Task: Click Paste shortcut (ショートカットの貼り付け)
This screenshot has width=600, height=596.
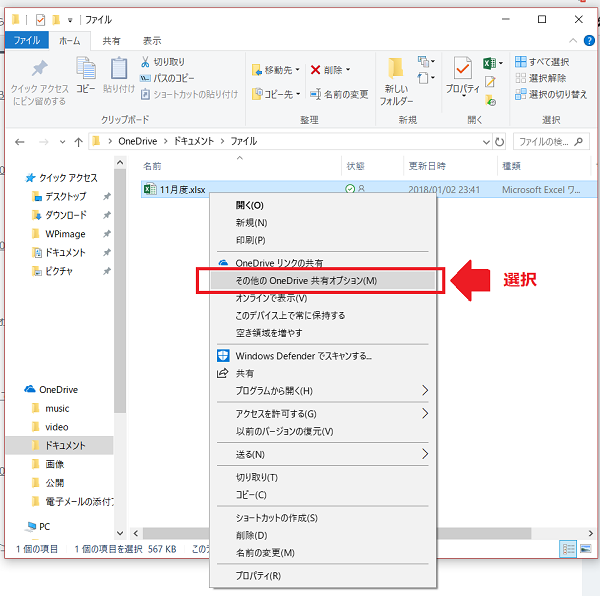Action: (189, 94)
